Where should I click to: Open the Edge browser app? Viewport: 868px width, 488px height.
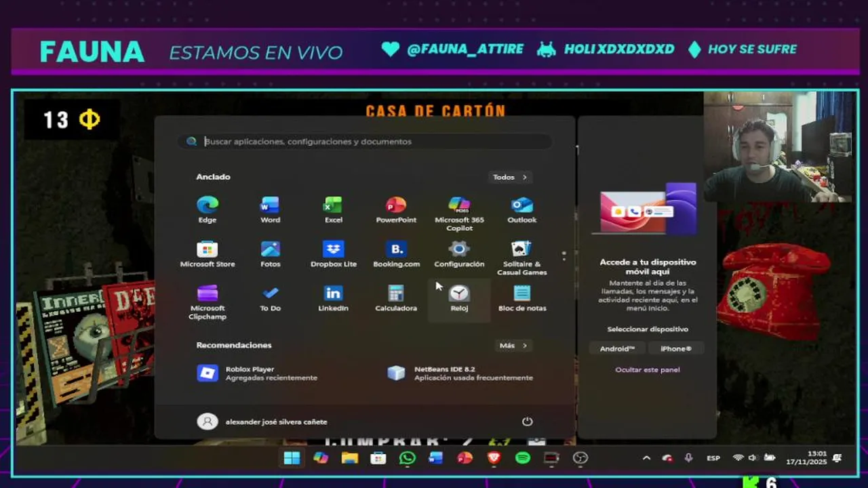point(208,209)
